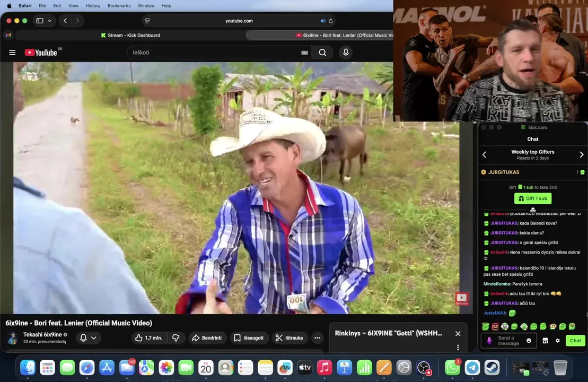This screenshot has width=588, height=382.
Task: Dislike the 6ix9ine Bori video
Action: pyautogui.click(x=176, y=338)
